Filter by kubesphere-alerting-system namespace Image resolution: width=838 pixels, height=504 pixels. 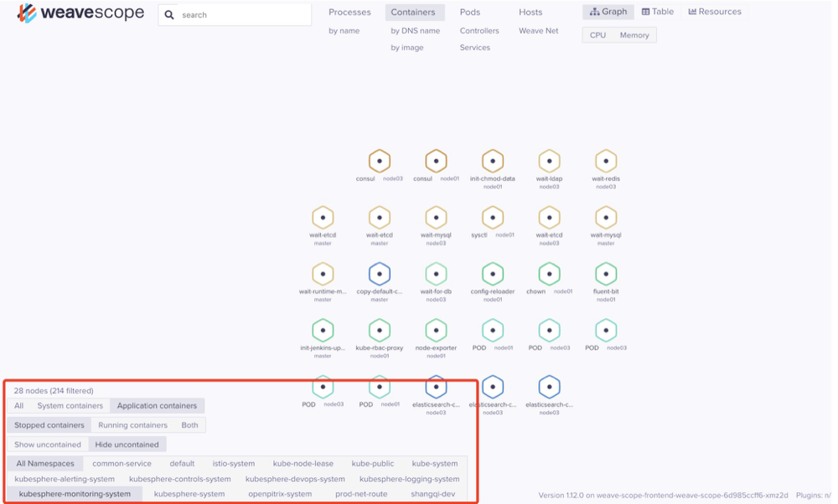(65, 480)
